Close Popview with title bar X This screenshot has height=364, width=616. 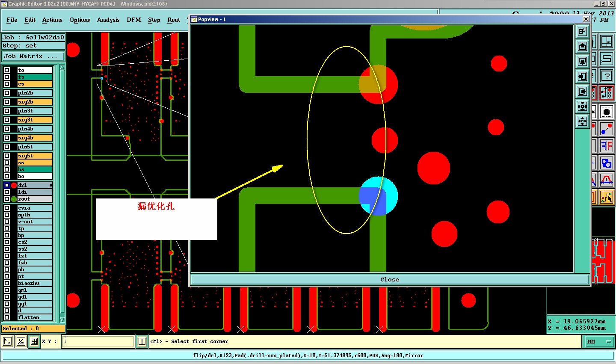(x=586, y=19)
